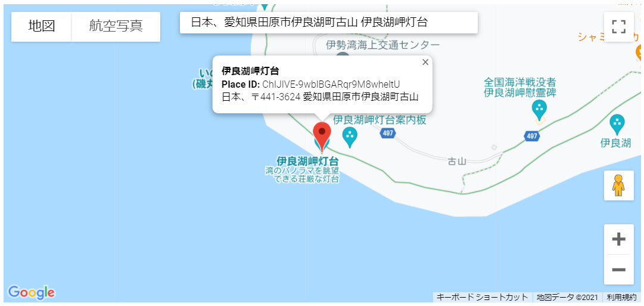The image size is (644, 306).
Task: Close the 伊良湖岬灯台 info window
Action: [425, 62]
